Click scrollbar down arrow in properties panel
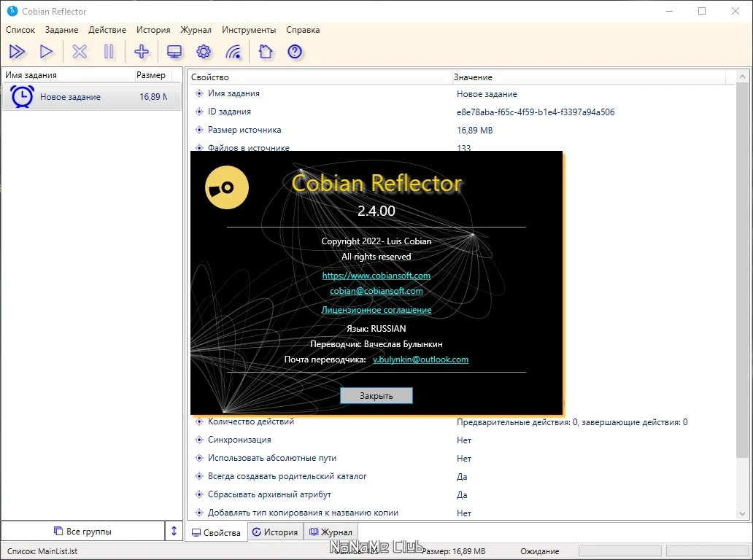This screenshot has width=753, height=560. pyautogui.click(x=742, y=513)
